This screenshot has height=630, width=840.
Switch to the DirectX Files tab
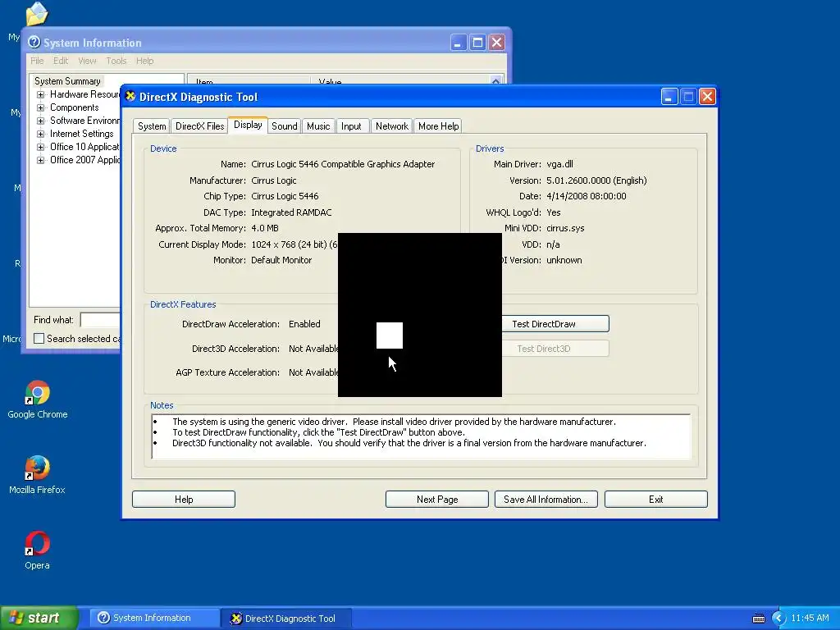200,126
